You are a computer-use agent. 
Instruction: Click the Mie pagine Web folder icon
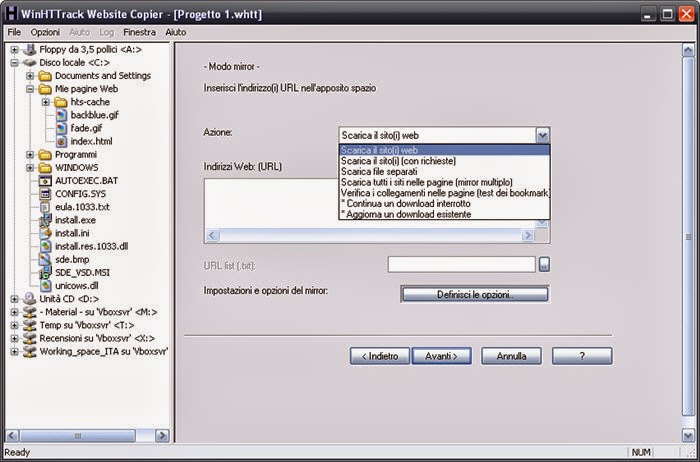(45, 89)
